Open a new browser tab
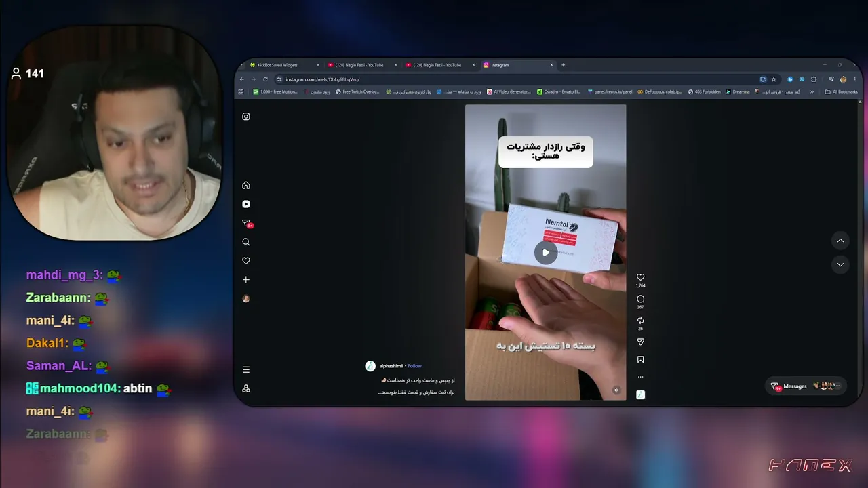This screenshot has width=868, height=488. pos(563,65)
